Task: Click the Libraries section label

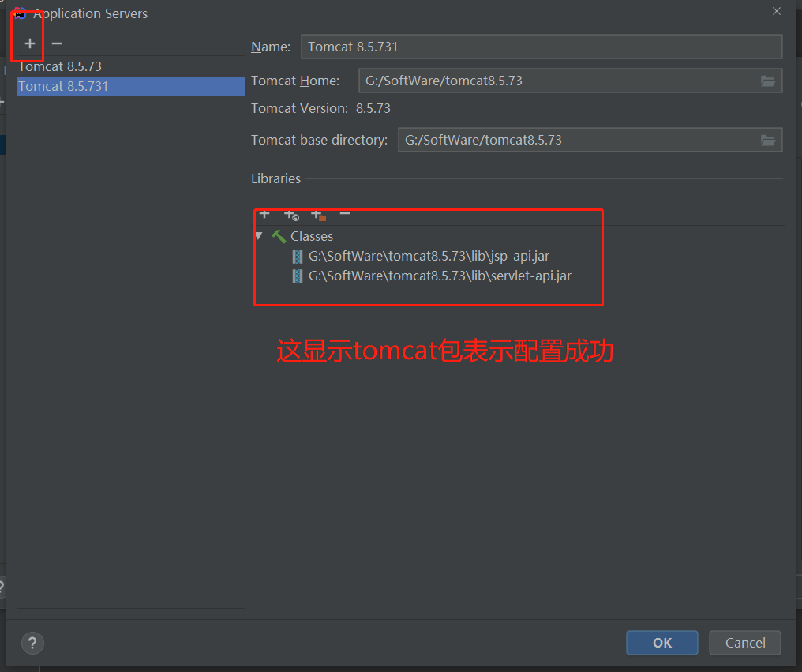Action: coord(275,178)
